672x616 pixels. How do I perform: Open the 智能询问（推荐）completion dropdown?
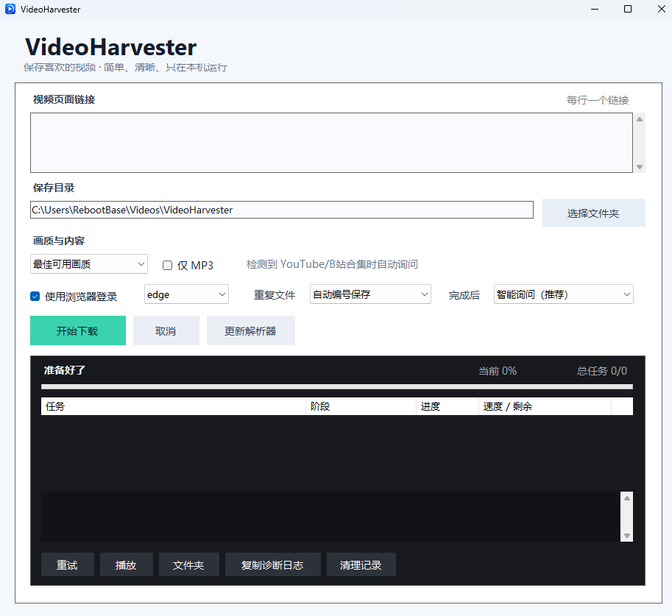coord(564,294)
